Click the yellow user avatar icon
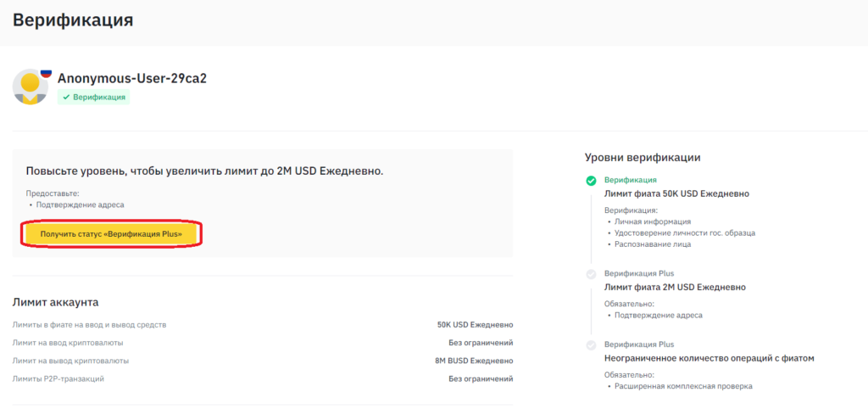Viewport: 868px width, 409px height. pyautogui.click(x=31, y=87)
